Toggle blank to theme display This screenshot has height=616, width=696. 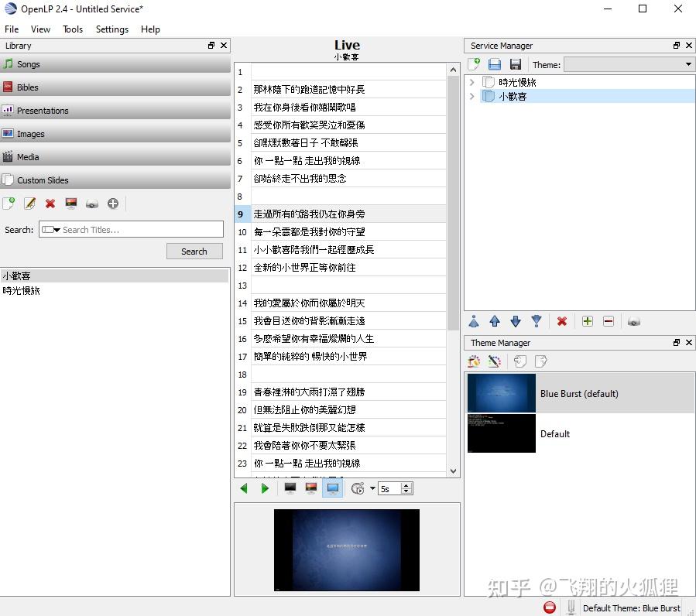pos(310,488)
